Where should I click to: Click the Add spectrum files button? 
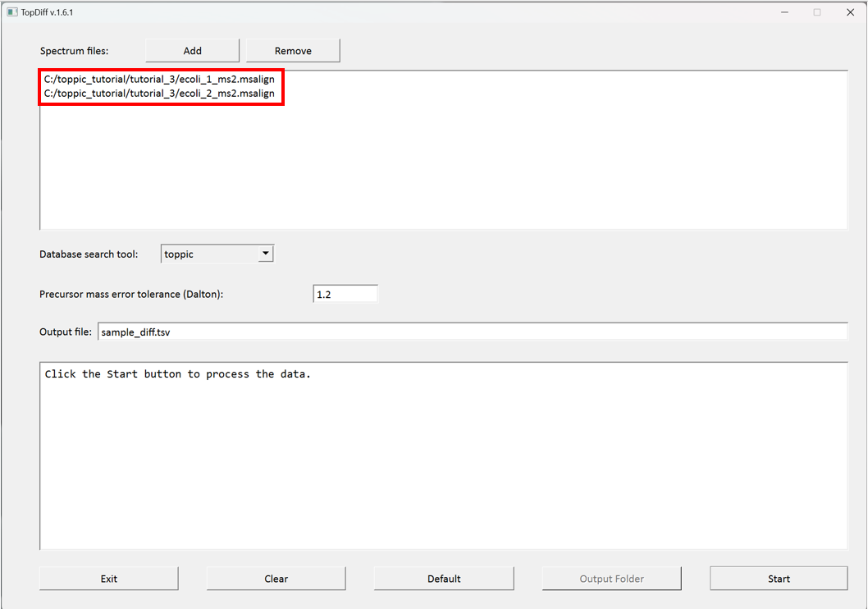tap(192, 50)
